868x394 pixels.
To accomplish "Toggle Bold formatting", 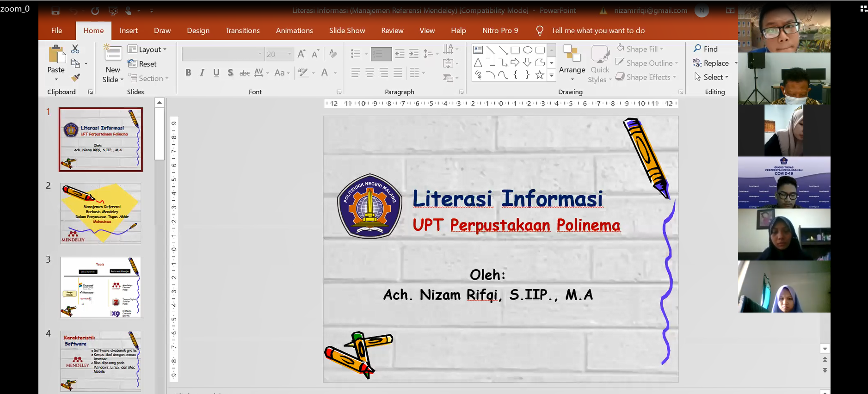I will (x=188, y=73).
